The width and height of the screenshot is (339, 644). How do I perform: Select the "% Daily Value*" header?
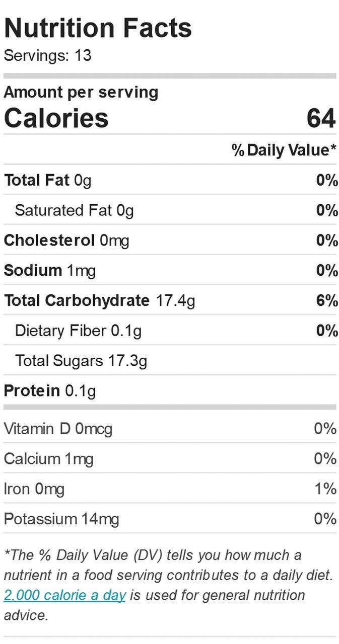click(x=284, y=150)
